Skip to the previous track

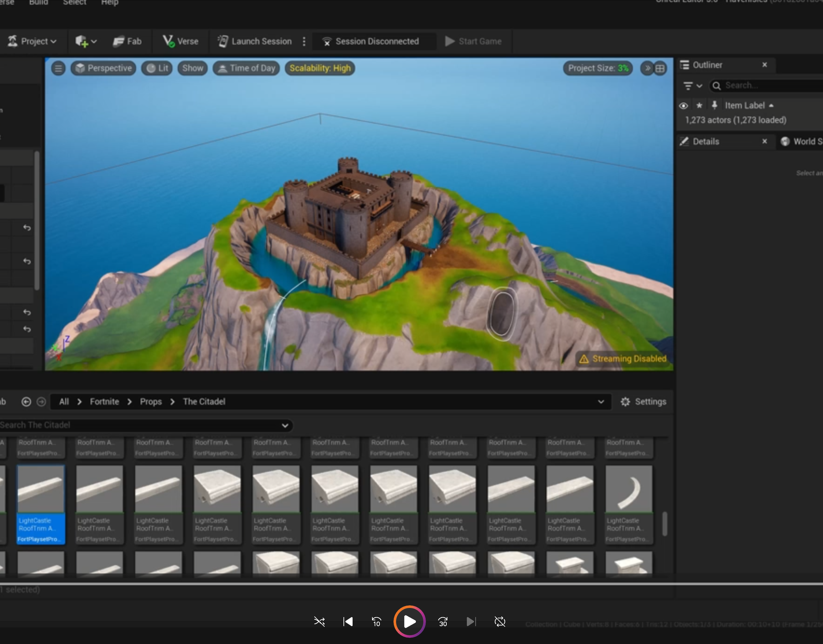(348, 621)
